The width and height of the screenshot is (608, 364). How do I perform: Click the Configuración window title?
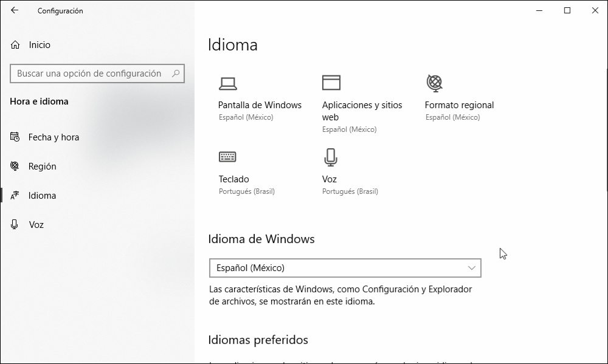60,11
